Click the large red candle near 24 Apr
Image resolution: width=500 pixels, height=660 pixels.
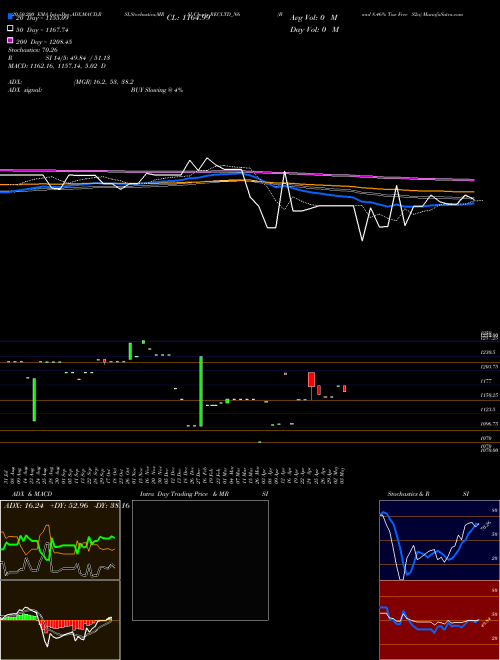point(311,379)
